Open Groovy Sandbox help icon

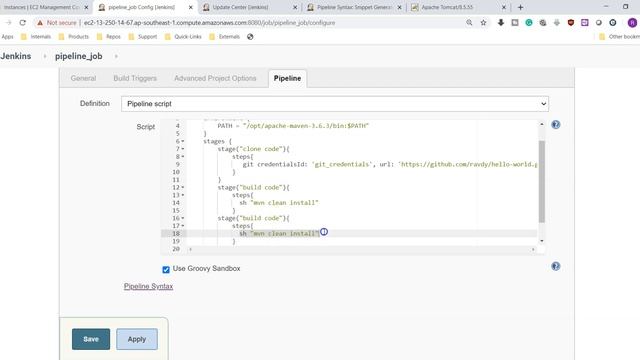[x=556, y=266]
